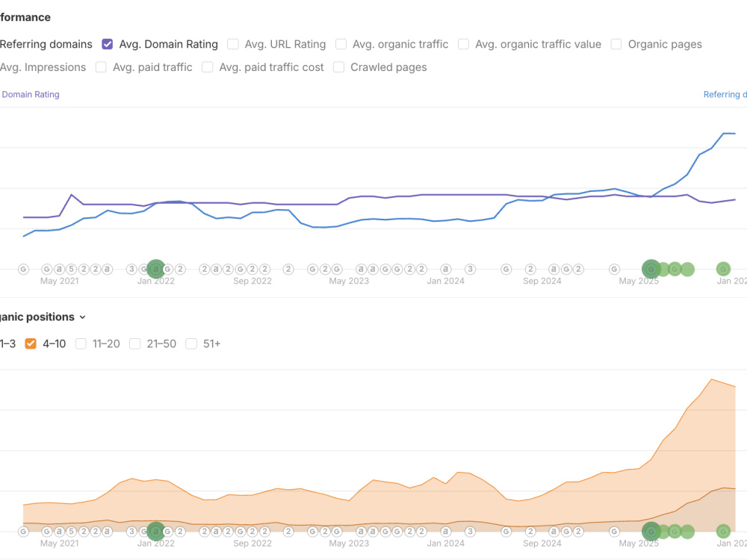Click lone G marker before Sep 2024, upper chart
Image resolution: width=747 pixels, height=560 pixels.
[x=506, y=270]
